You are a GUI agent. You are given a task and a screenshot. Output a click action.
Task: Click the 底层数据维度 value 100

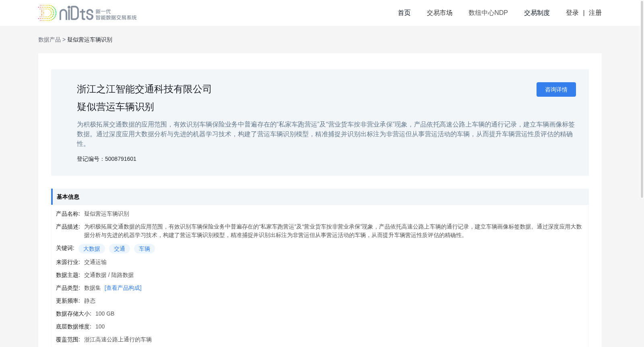(100, 326)
